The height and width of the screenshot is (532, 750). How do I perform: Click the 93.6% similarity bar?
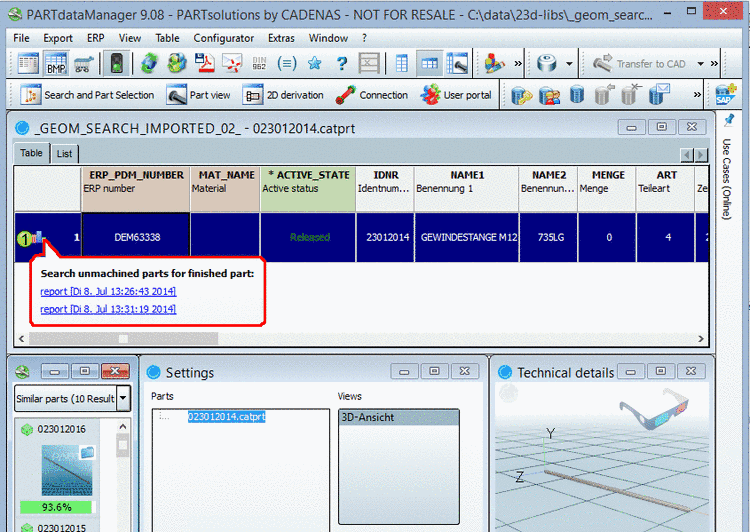click(56, 507)
